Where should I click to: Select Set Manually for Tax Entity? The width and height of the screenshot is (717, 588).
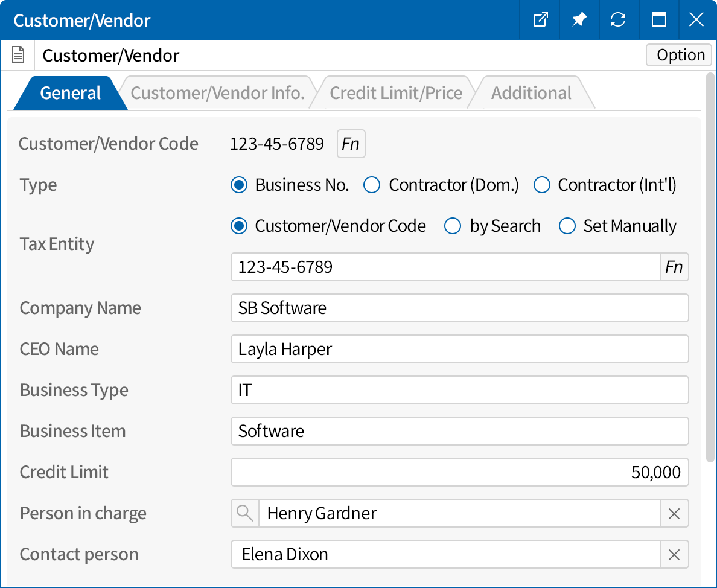coord(567,226)
